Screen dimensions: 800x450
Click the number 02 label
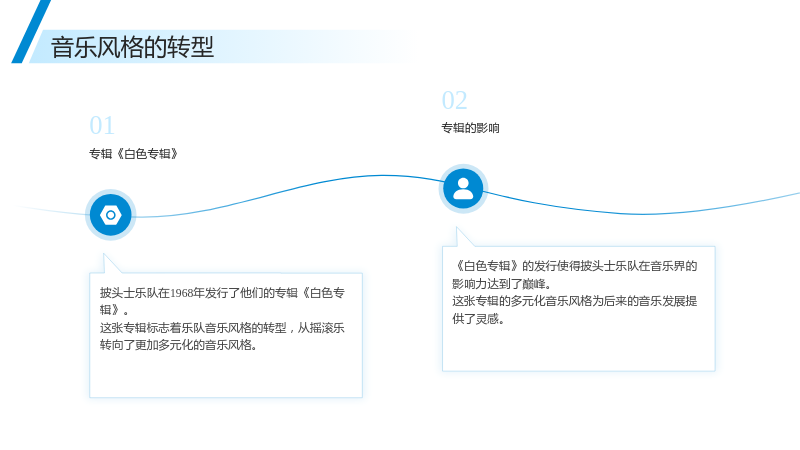454,100
